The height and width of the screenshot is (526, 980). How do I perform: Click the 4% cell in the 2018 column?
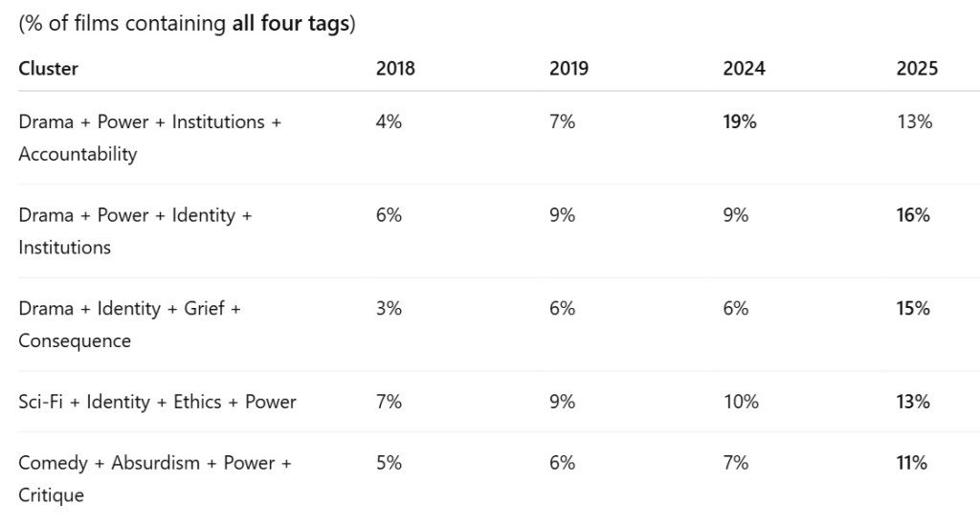[389, 121]
